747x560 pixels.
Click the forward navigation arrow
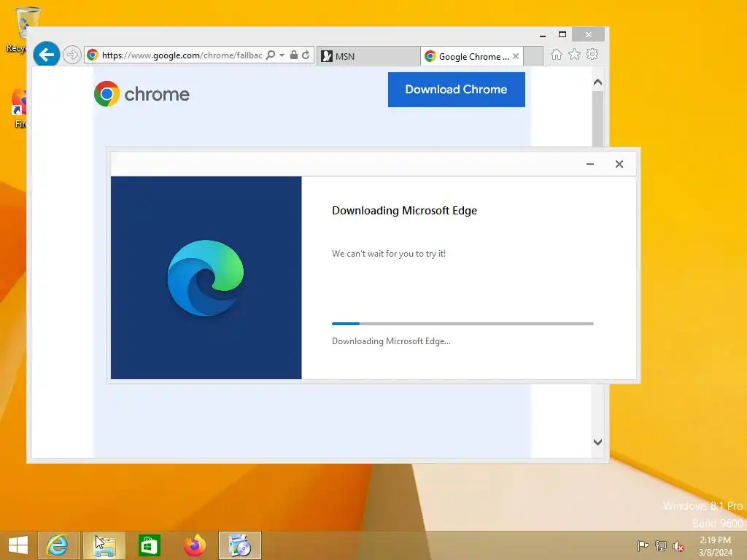point(72,55)
